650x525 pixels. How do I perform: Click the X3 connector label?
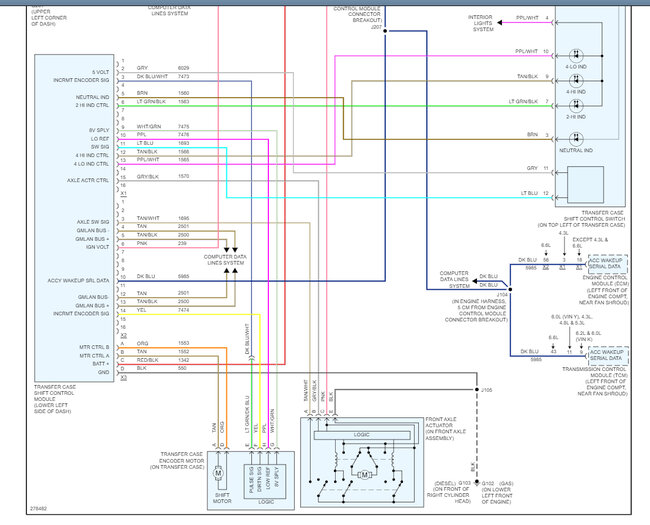tap(124, 378)
